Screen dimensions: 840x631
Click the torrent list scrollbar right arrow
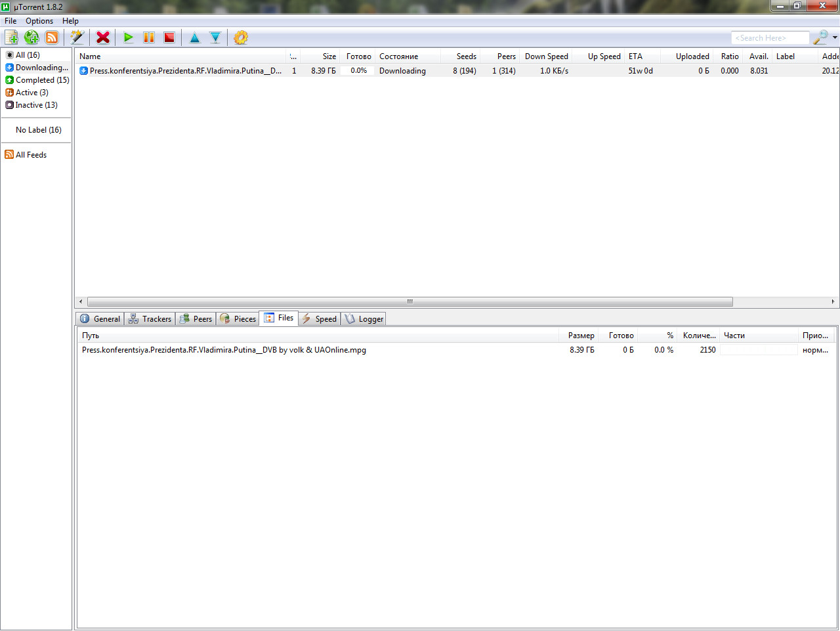pyautogui.click(x=833, y=302)
